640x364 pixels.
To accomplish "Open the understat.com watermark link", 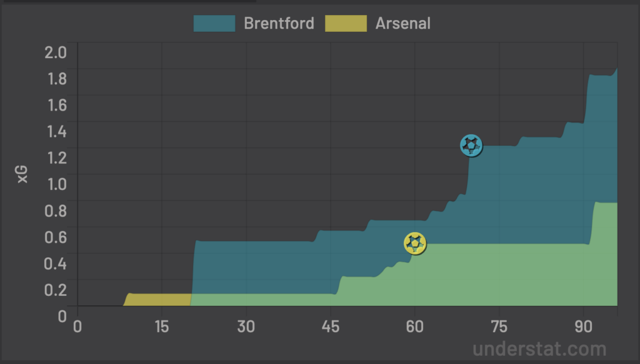I will pyautogui.click(x=539, y=348).
